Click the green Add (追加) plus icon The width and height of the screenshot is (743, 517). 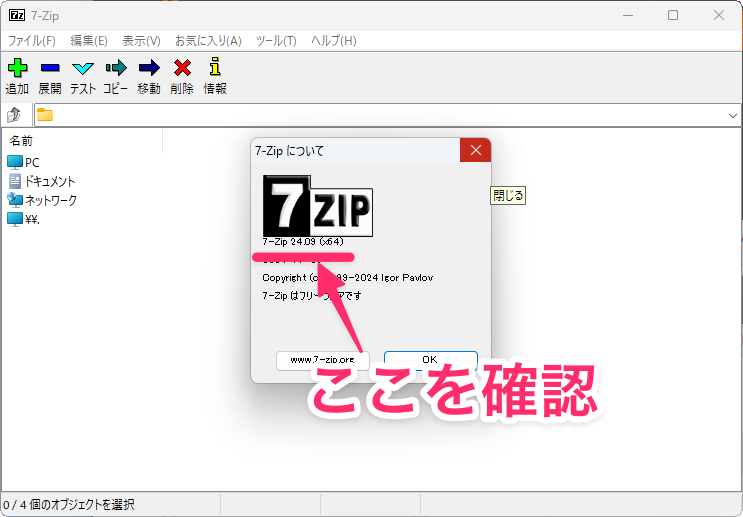(17, 69)
